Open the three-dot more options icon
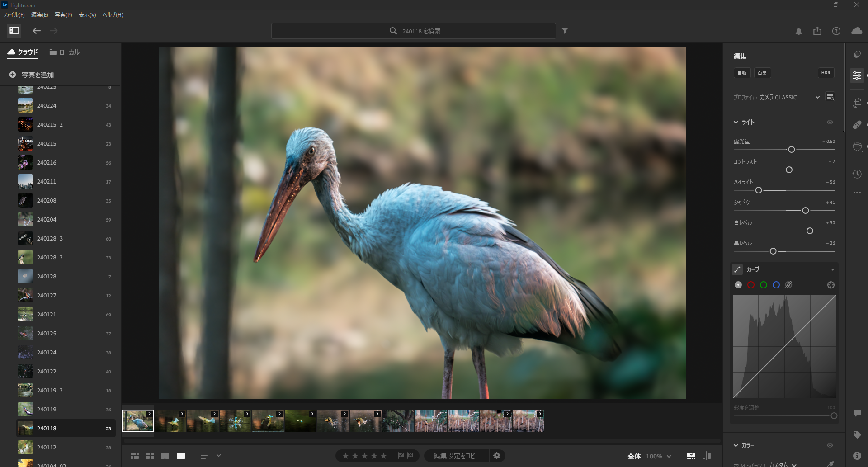Image resolution: width=868 pixels, height=467 pixels. pyautogui.click(x=857, y=193)
